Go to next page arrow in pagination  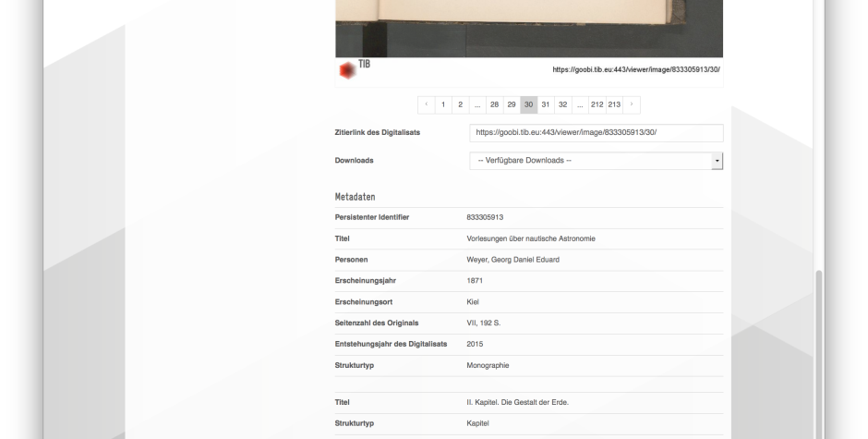tap(632, 104)
